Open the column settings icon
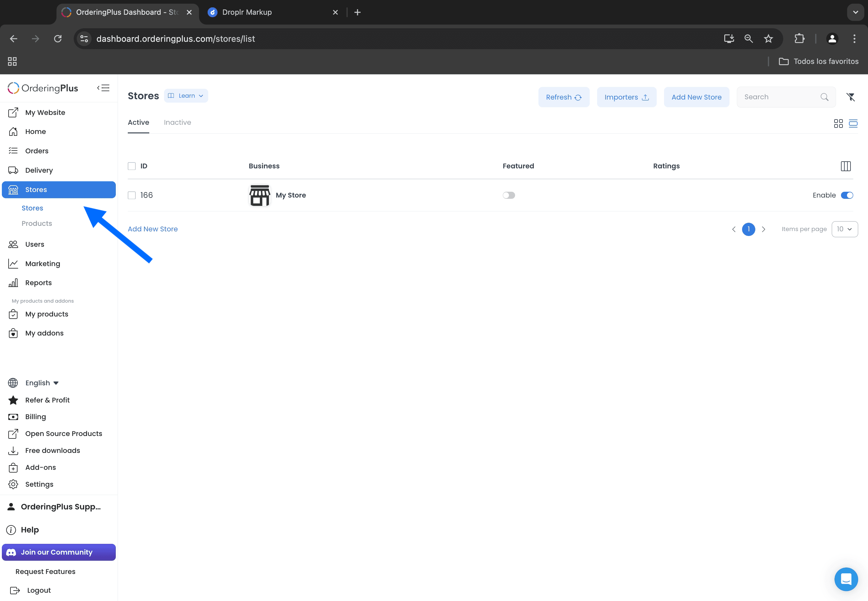This screenshot has width=868, height=601. [x=845, y=166]
